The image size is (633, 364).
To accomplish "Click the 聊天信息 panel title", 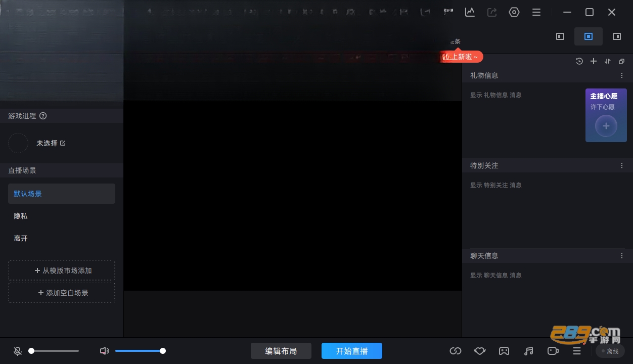I will click(484, 256).
